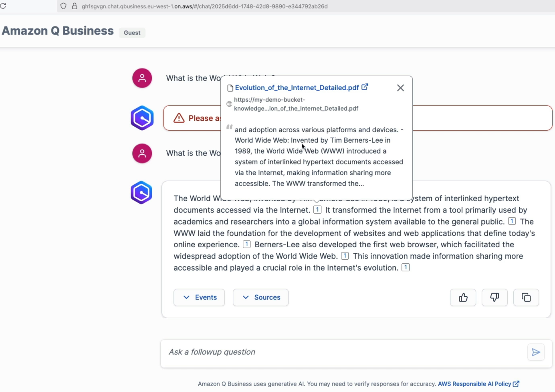555x392 pixels.
Task: Open citation 1 after 'online experience.'
Action: pyautogui.click(x=247, y=244)
